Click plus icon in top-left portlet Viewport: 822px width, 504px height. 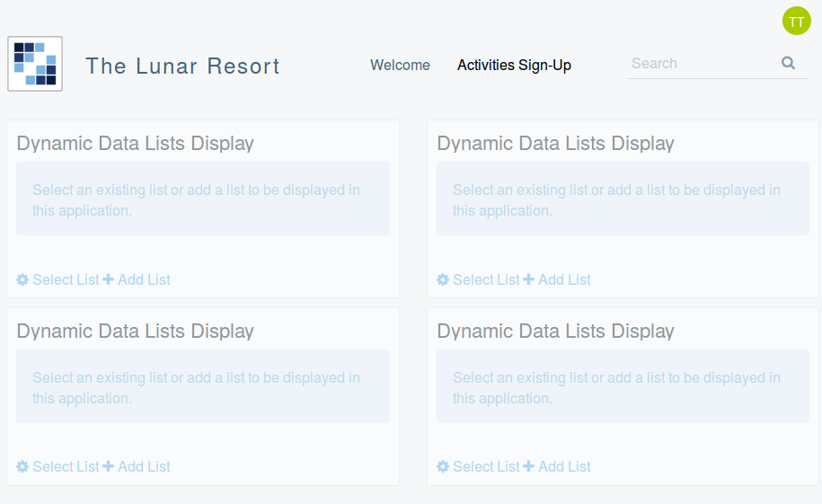(108, 279)
